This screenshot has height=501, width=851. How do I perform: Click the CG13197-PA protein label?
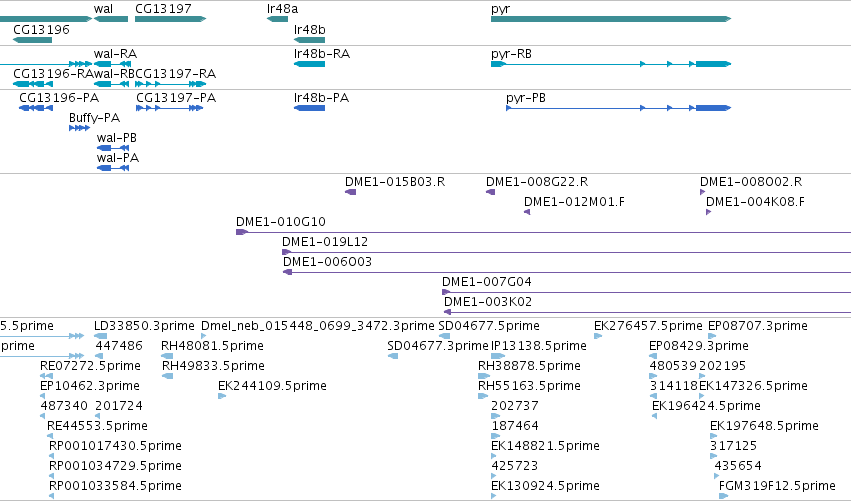pyautogui.click(x=176, y=98)
